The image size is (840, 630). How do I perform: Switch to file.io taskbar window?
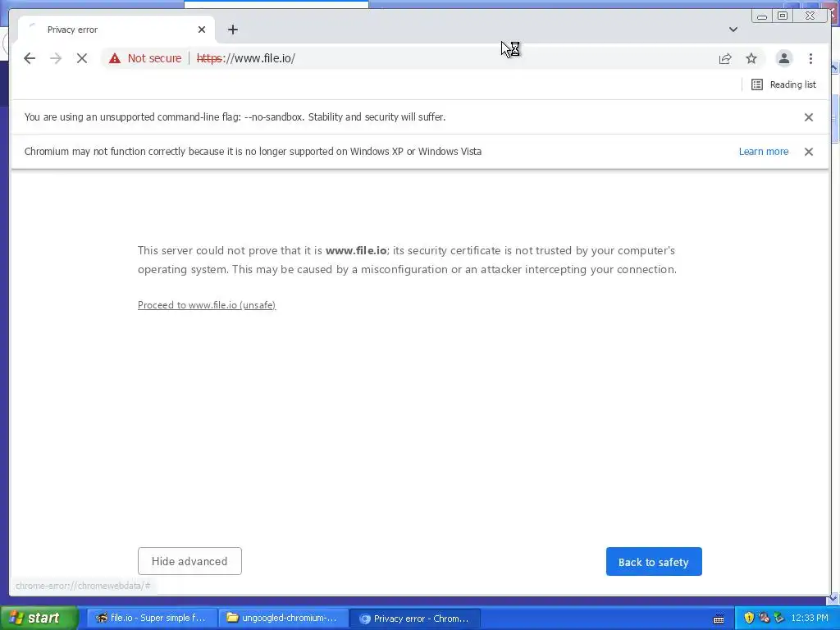pyautogui.click(x=152, y=618)
